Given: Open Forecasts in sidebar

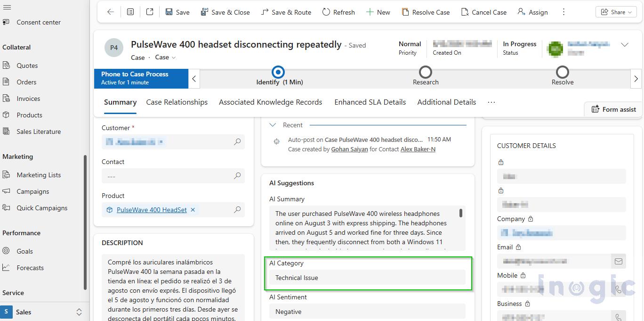Looking at the screenshot, I should 30,268.
